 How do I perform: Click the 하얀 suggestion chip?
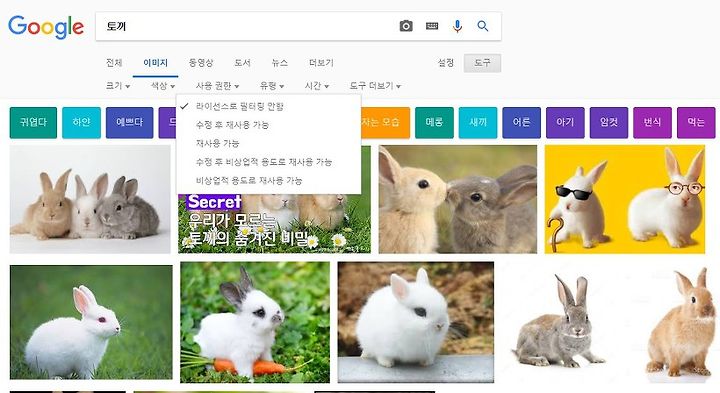point(81,123)
